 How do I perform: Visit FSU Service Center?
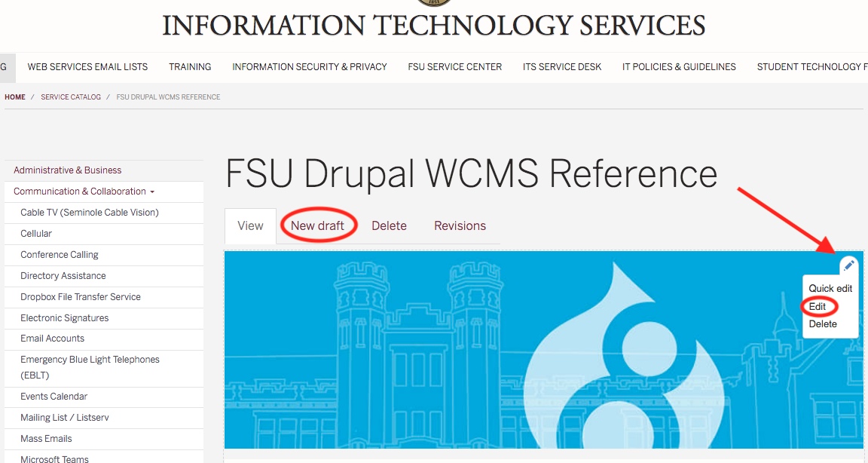coord(455,67)
